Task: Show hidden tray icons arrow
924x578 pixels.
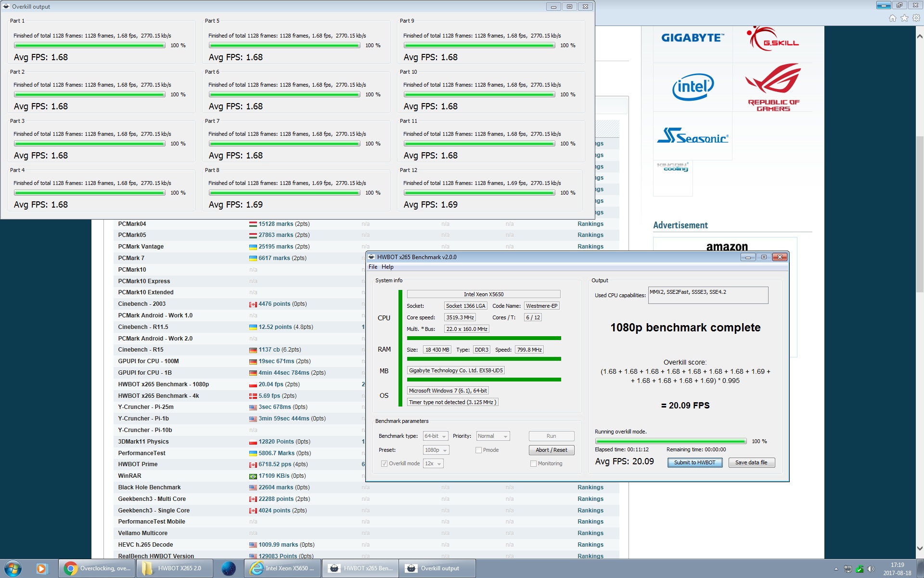Action: click(835, 569)
